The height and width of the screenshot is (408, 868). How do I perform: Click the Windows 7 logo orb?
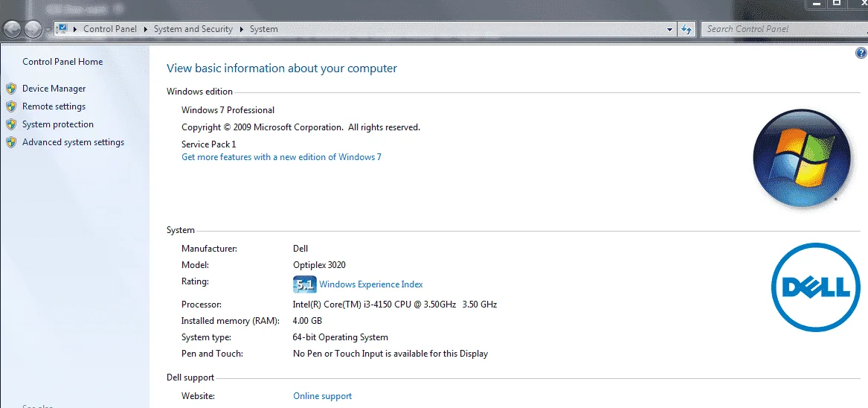click(802, 158)
